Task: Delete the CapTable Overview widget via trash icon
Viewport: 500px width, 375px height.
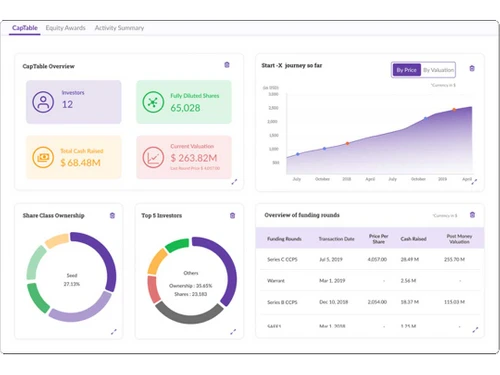Action: click(227, 65)
